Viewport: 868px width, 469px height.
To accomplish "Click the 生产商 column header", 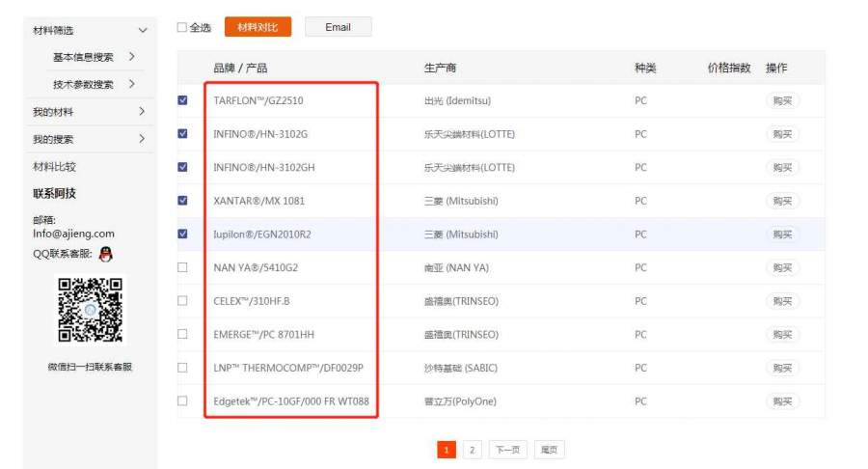I will pyautogui.click(x=440, y=68).
